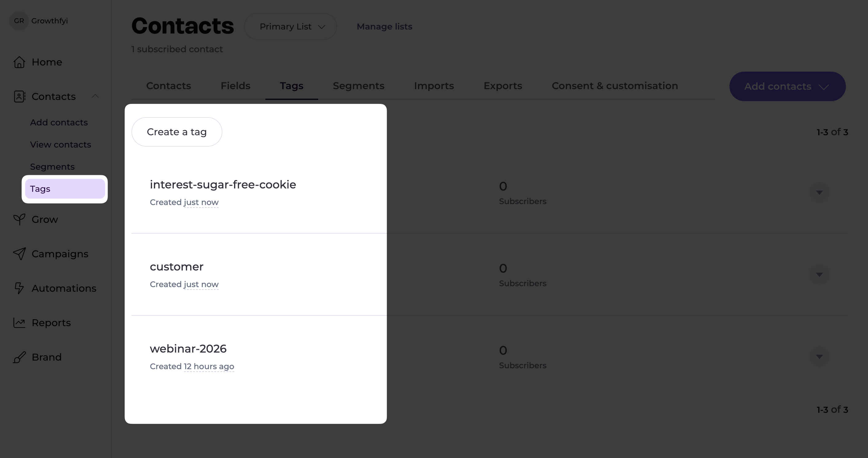Open the Reports menu label
Viewport: 868px width, 458px height.
coord(51,323)
